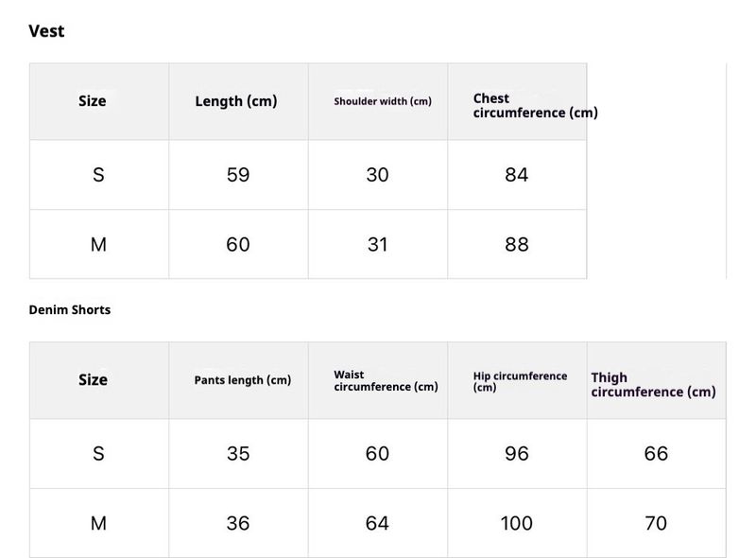Click the Length (cm) column header

tap(236, 101)
